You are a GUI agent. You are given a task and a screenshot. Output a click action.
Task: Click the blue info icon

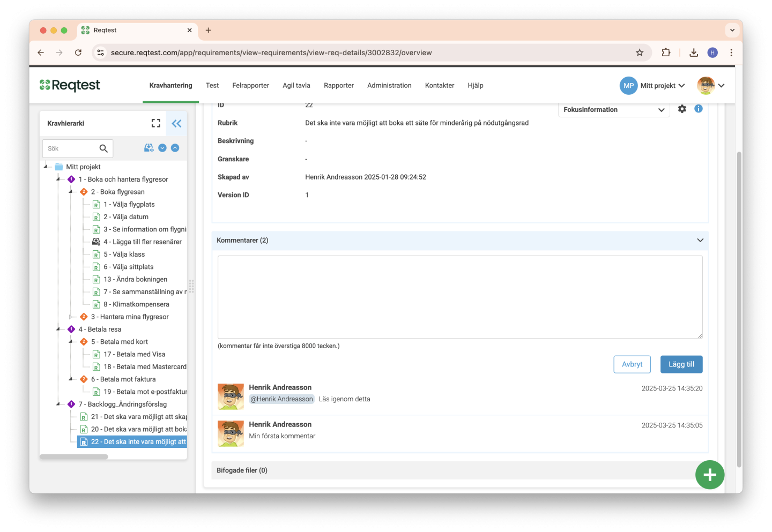tap(699, 109)
